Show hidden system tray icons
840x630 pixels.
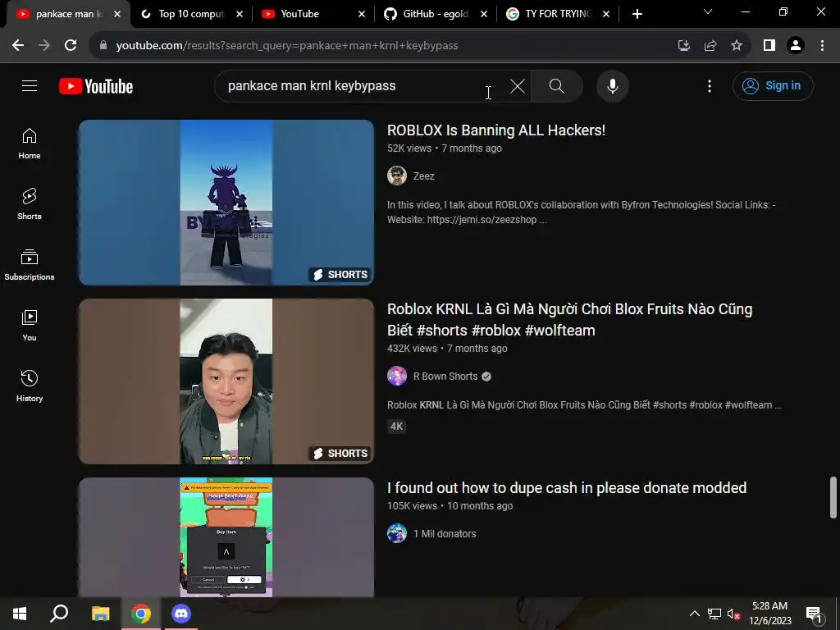pyautogui.click(x=694, y=614)
